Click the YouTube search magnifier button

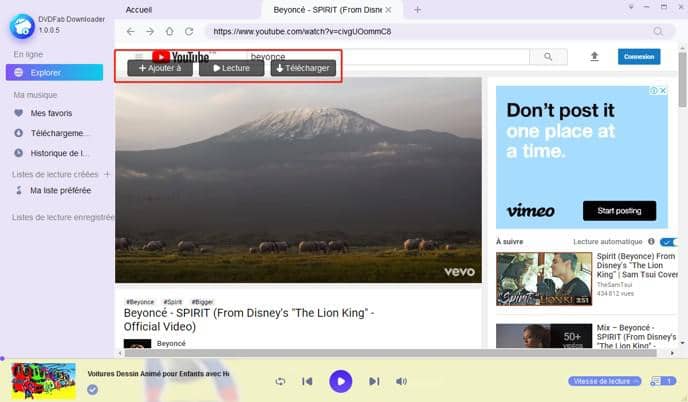pyautogui.click(x=548, y=57)
